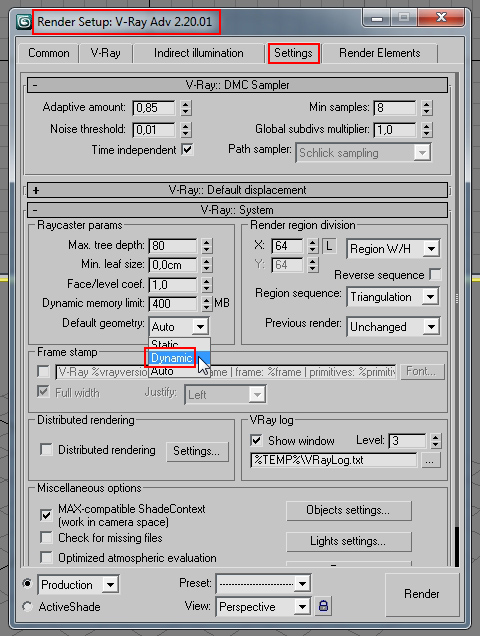
Task: Open the Production render mode dropdown
Action: point(78,585)
